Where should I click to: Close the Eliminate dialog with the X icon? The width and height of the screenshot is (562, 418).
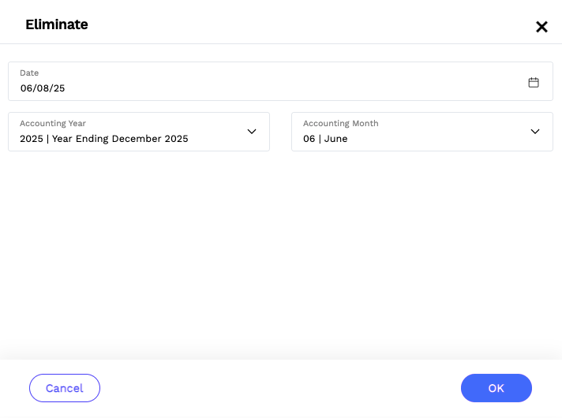coord(542,27)
